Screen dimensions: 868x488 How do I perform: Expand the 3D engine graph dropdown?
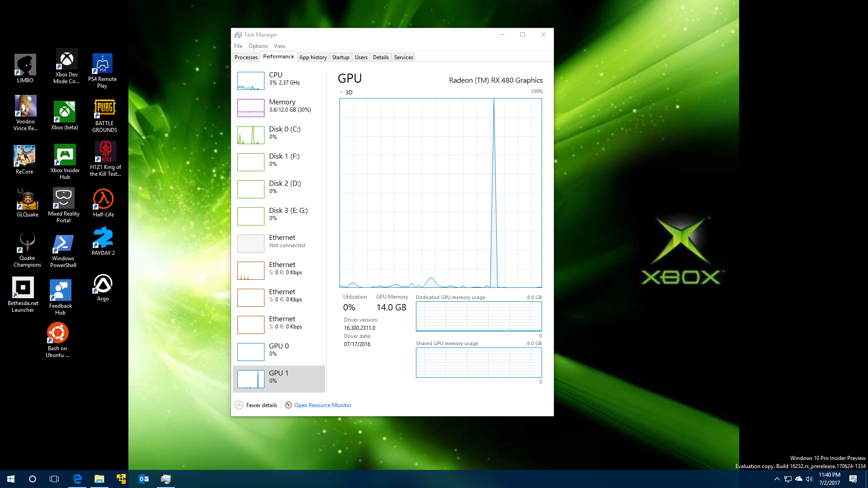[342, 92]
